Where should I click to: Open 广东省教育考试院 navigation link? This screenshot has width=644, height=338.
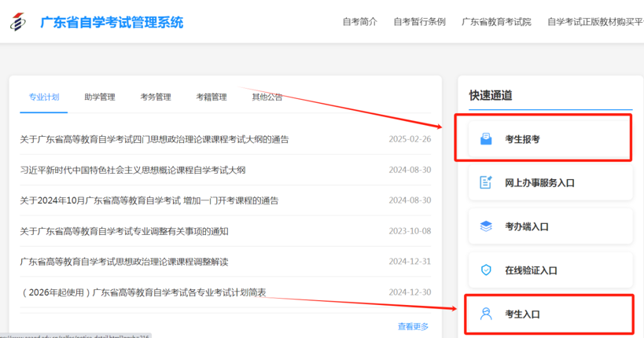coord(496,22)
